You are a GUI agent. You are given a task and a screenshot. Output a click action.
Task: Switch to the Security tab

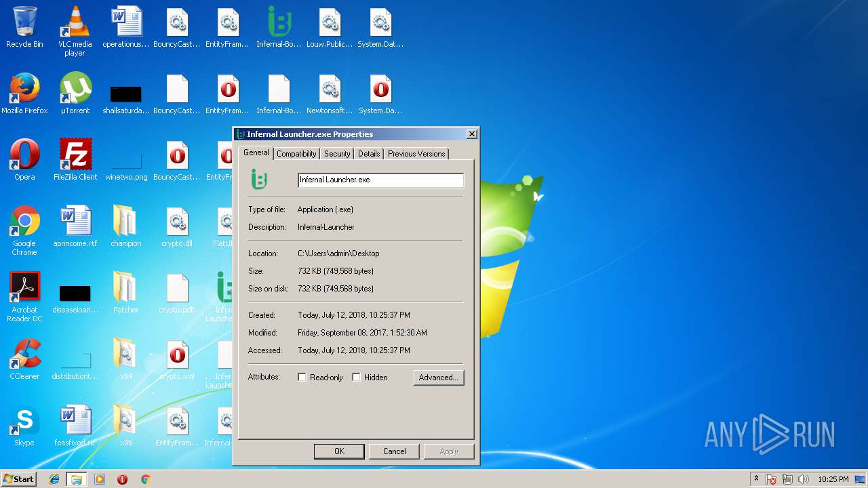(x=337, y=154)
